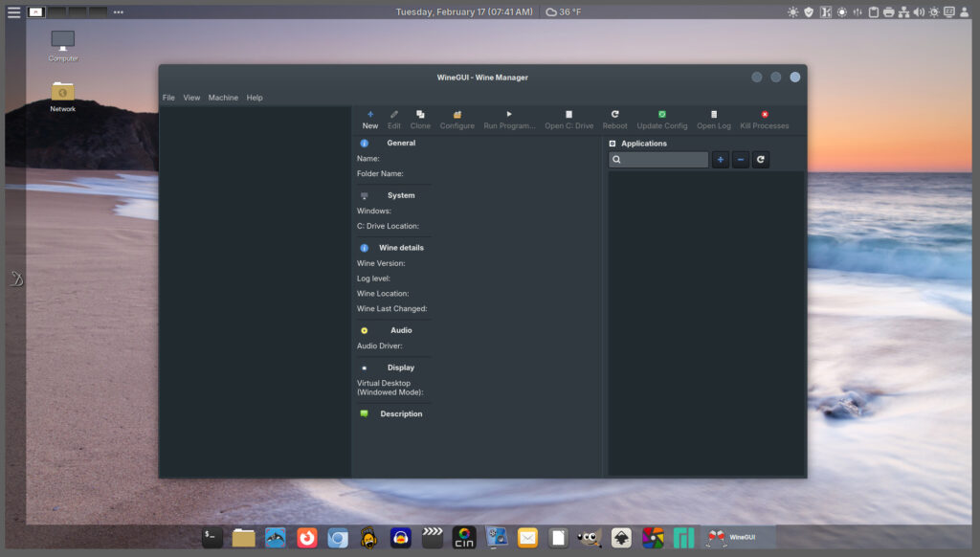980x557 pixels.
Task: Open the Help menu
Action: pyautogui.click(x=255, y=98)
